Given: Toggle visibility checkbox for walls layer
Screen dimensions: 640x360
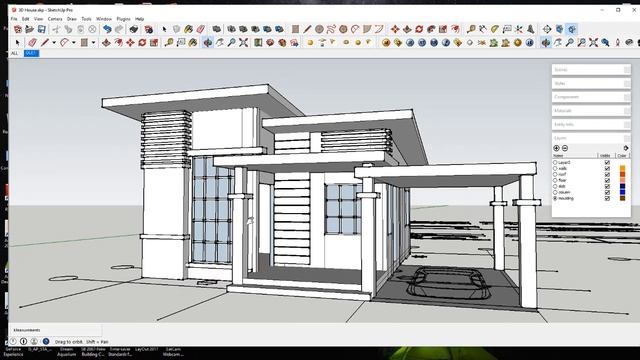Looking at the screenshot, I should 607,168.
